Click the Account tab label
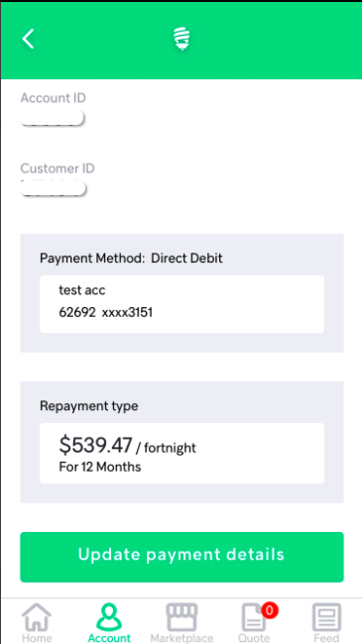Image resolution: width=362 pixels, height=644 pixels. (x=109, y=638)
